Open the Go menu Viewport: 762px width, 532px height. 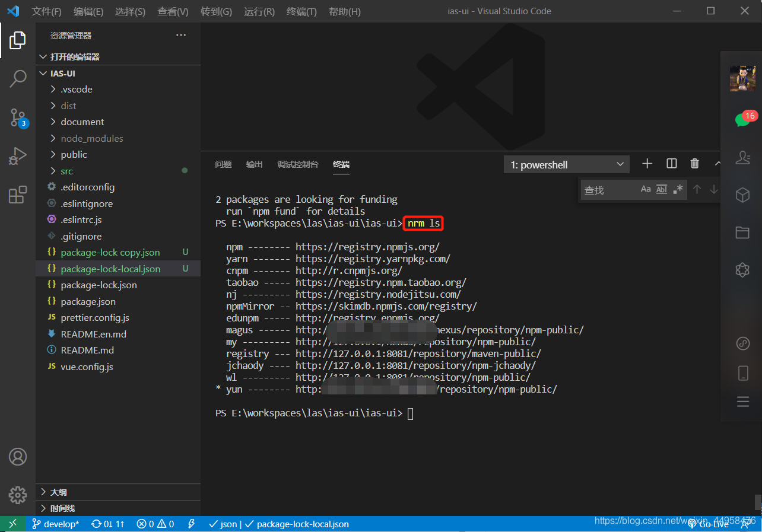[x=217, y=11]
